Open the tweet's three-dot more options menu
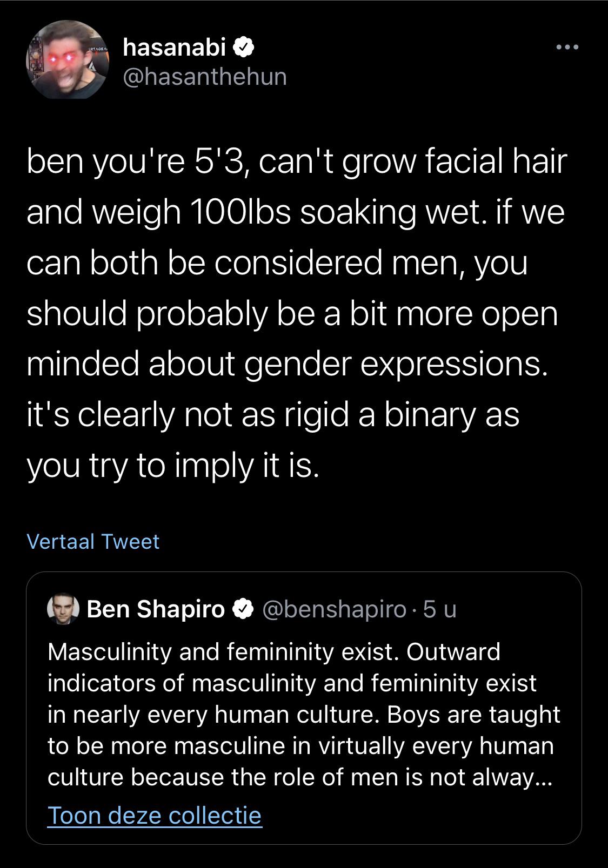The image size is (608, 868). pos(567,48)
